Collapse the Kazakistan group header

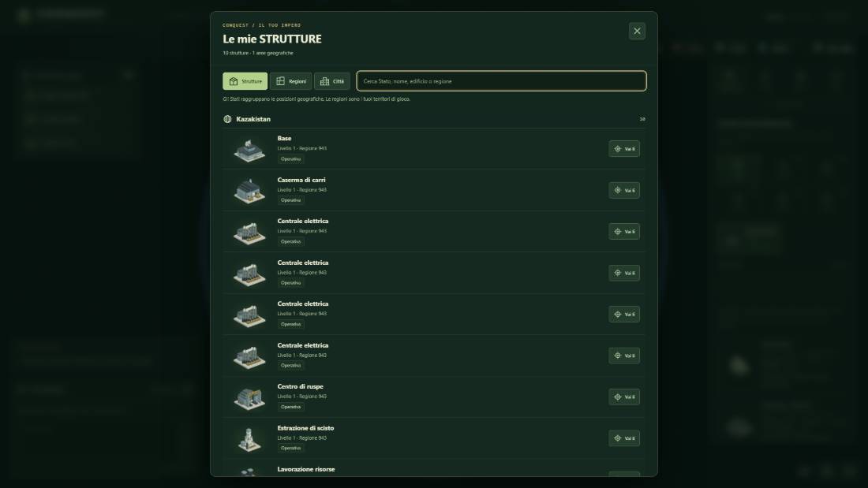pos(434,119)
